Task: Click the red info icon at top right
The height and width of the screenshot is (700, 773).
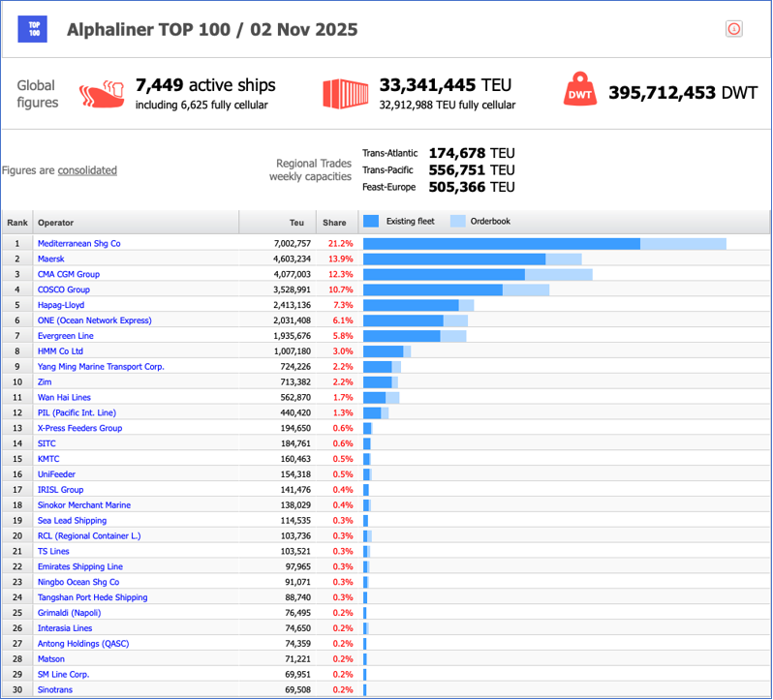Action: click(733, 29)
